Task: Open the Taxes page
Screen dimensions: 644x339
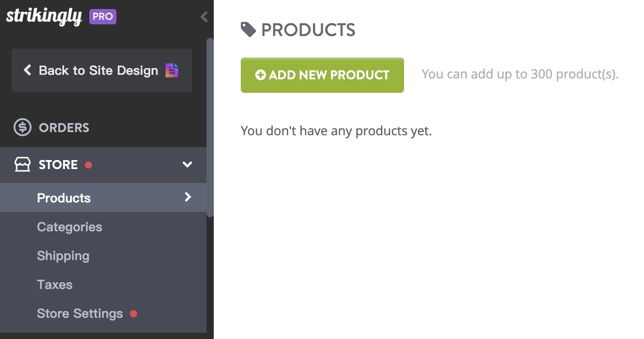Action: (x=55, y=284)
